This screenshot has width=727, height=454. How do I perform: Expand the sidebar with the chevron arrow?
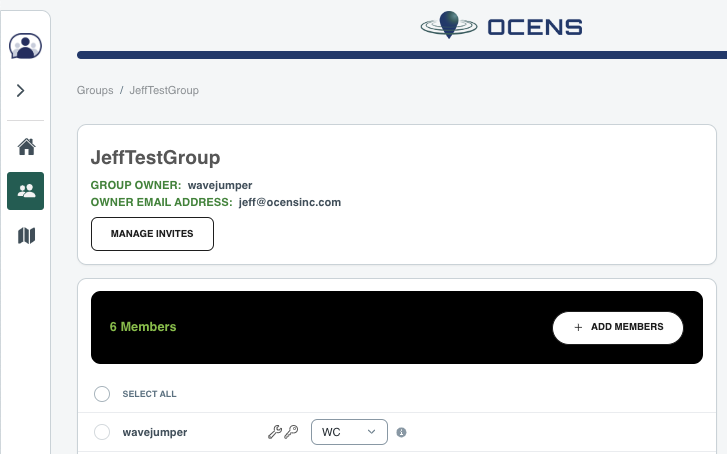[x=20, y=90]
